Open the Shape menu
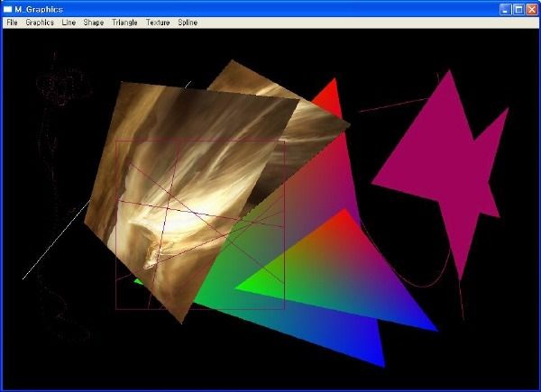The width and height of the screenshot is (541, 392). pyautogui.click(x=94, y=23)
